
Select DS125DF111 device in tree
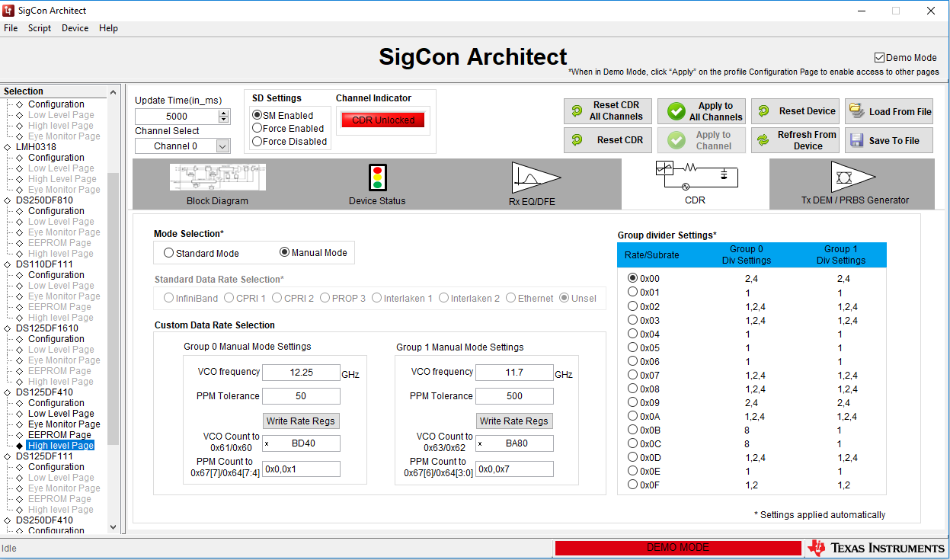click(x=44, y=456)
